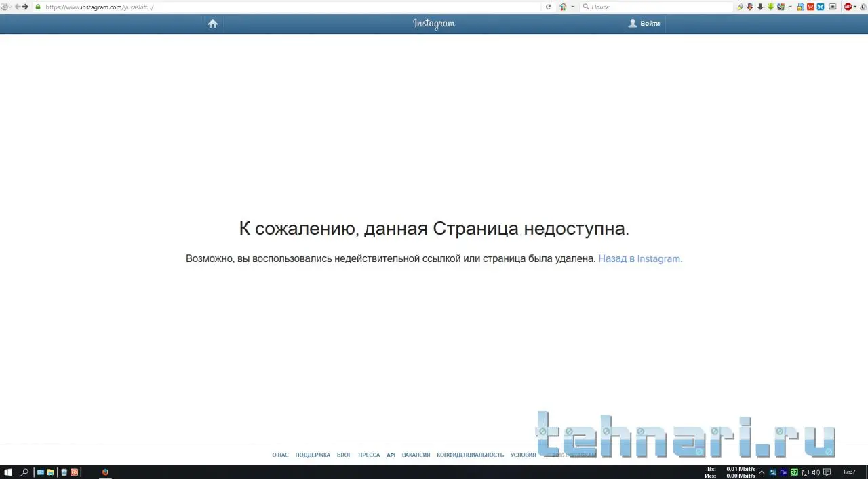Reload the page with refresh icon
This screenshot has height=479, width=868.
549,7
